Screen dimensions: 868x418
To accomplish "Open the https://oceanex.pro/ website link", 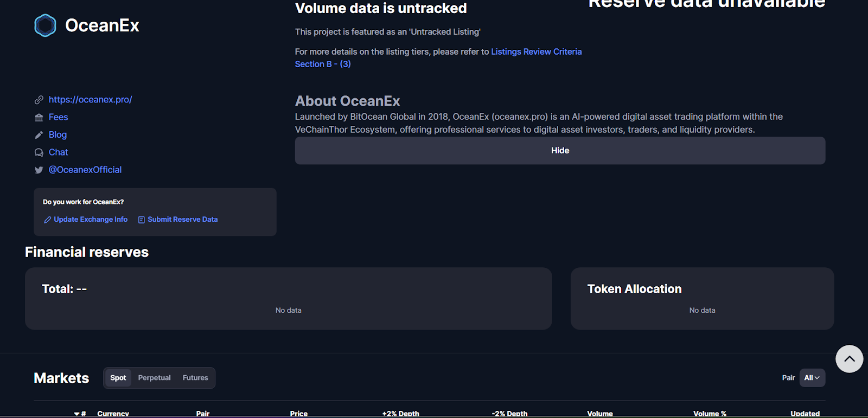I will tap(91, 100).
